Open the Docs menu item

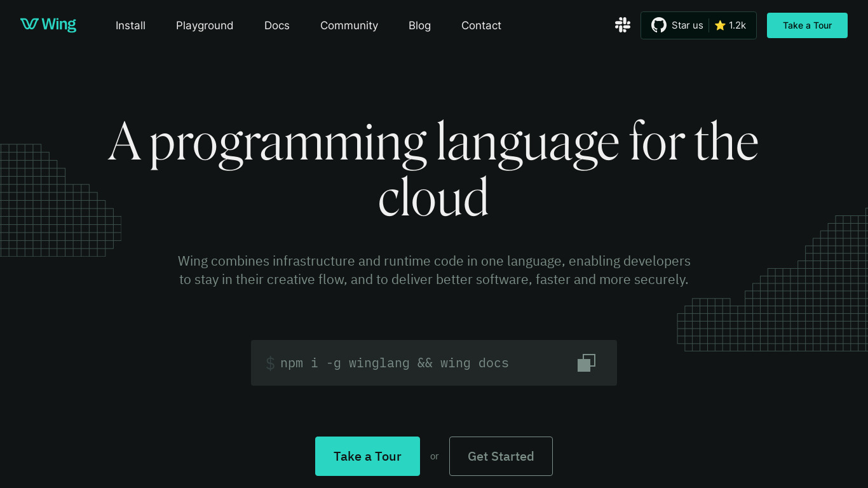pyautogui.click(x=277, y=25)
